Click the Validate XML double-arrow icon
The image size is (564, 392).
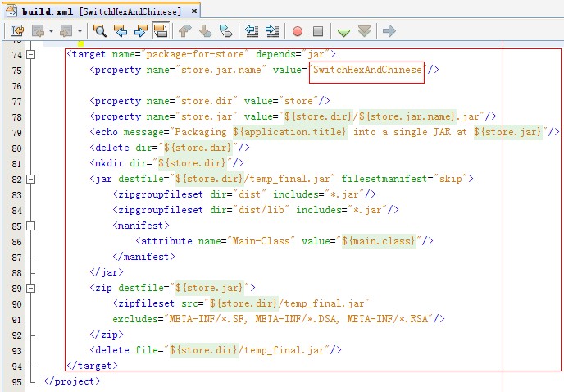(364, 31)
